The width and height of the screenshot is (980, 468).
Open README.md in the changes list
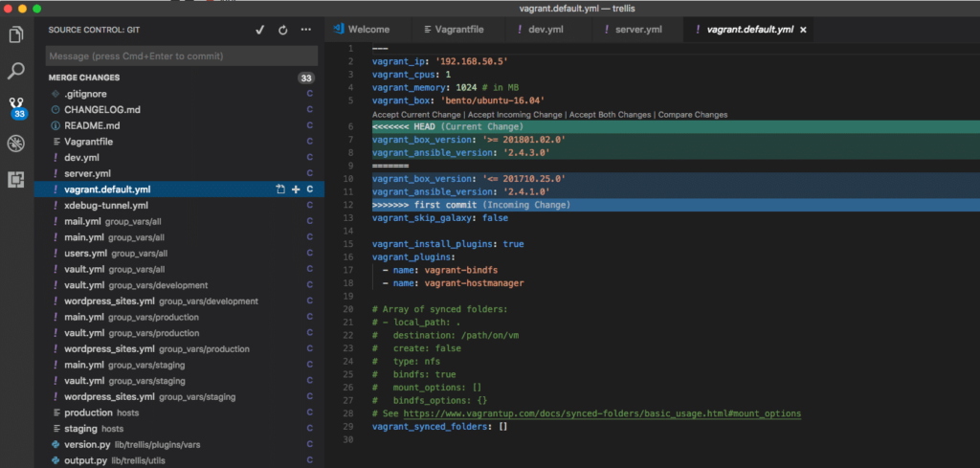point(179,125)
